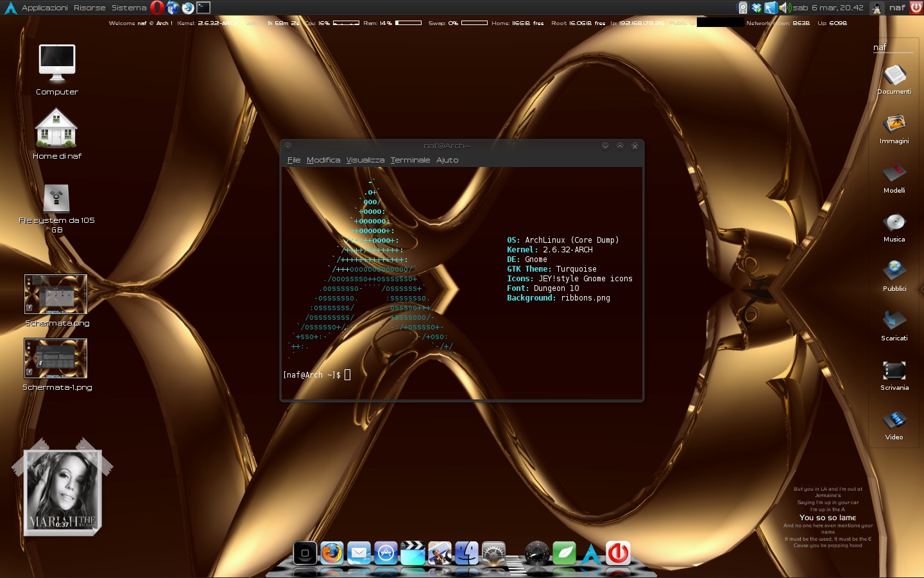Viewport: 924px width, 578px height.
Task: Open Pubblici folder in side panel
Action: [x=894, y=276]
